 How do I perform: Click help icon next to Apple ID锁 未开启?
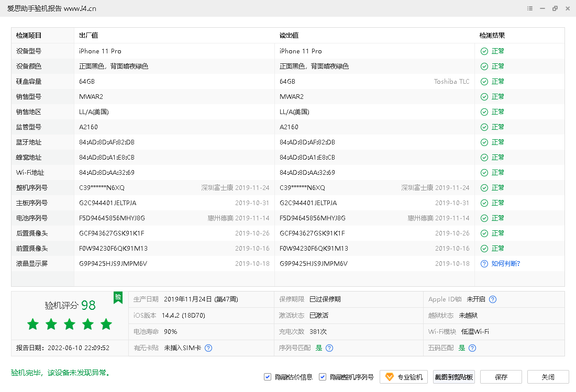pos(493,299)
